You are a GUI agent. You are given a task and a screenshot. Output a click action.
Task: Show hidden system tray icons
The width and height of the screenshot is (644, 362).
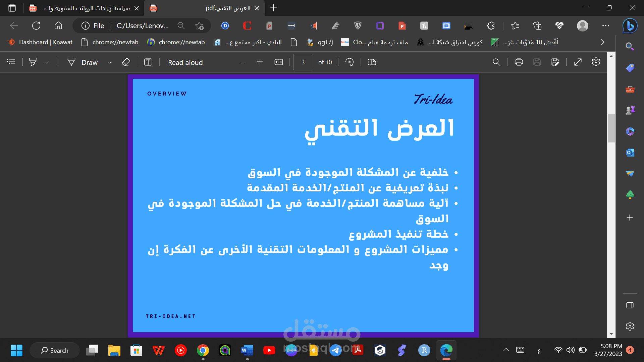tap(506, 350)
